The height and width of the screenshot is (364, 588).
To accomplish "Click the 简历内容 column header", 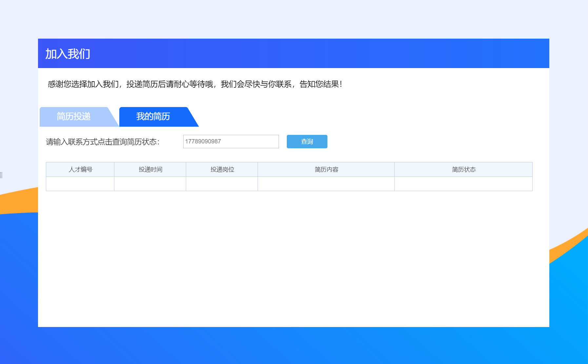I will [x=326, y=170].
